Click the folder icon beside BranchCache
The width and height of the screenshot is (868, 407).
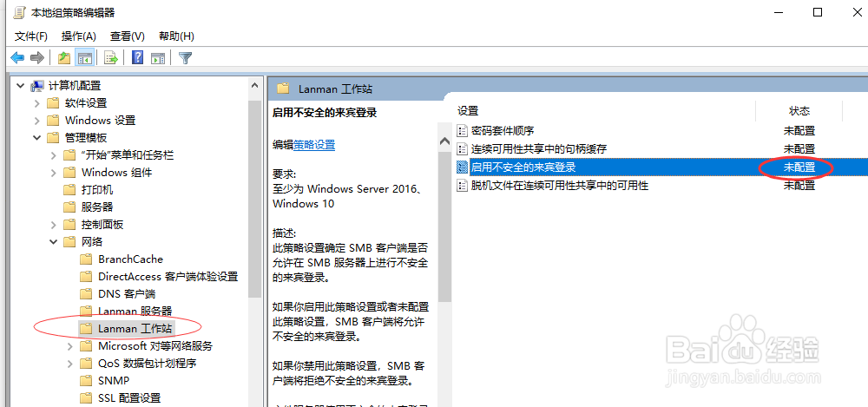coord(86,259)
